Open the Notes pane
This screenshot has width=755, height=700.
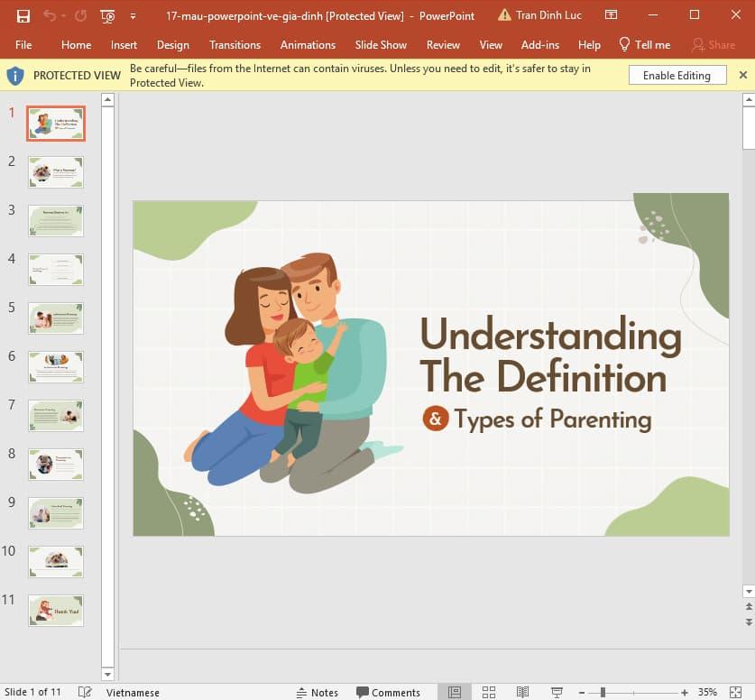(x=318, y=692)
